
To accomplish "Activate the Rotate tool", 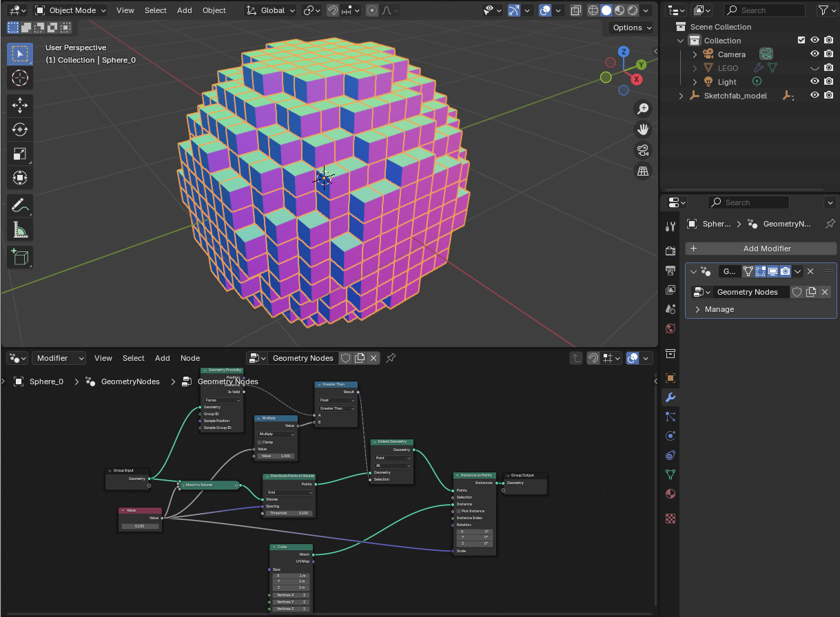I will click(x=20, y=129).
